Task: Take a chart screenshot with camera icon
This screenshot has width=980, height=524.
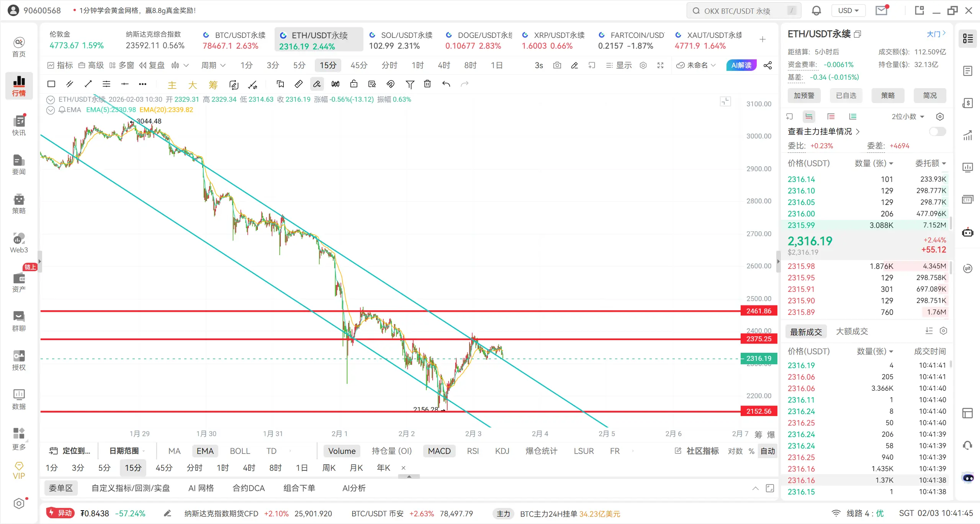Action: click(x=557, y=65)
